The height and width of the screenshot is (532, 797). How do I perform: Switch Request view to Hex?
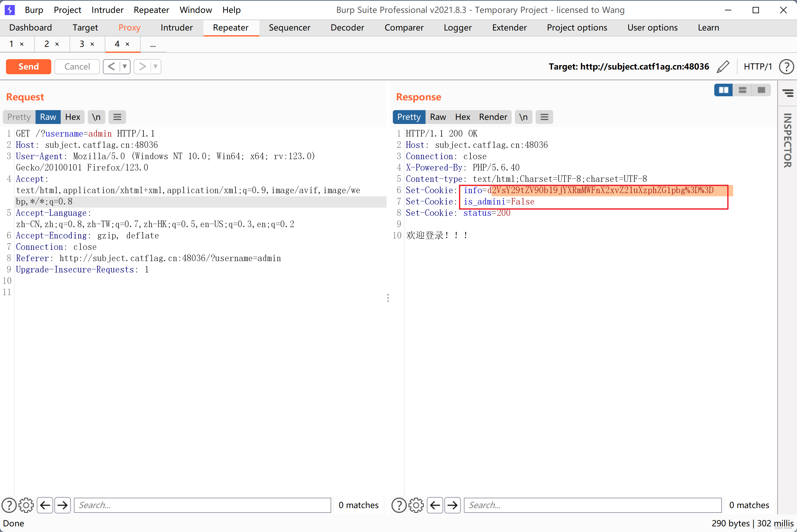click(x=73, y=117)
